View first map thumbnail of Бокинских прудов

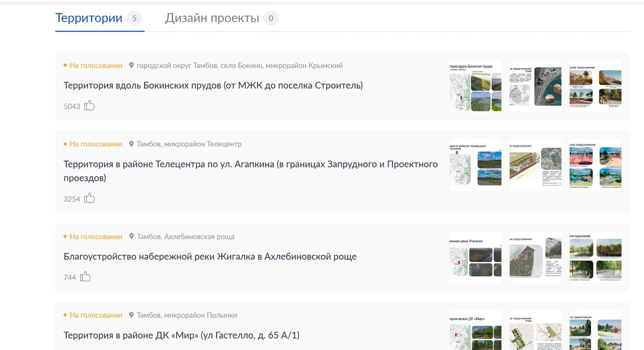point(475,87)
